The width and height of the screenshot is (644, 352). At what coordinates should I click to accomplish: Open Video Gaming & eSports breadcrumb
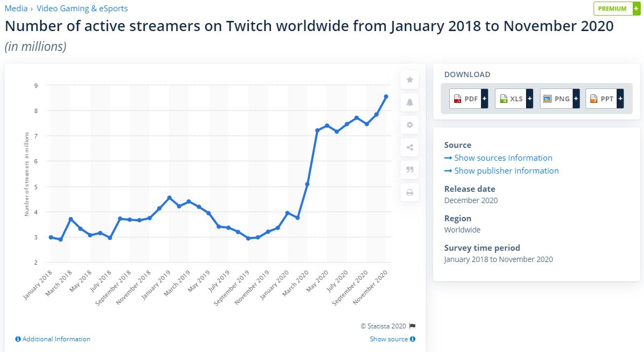pos(82,9)
